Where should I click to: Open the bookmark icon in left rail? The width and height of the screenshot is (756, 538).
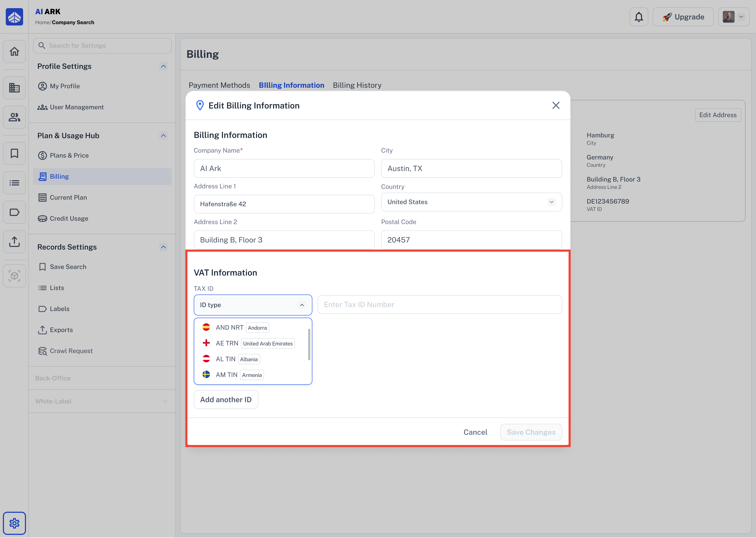tap(14, 153)
